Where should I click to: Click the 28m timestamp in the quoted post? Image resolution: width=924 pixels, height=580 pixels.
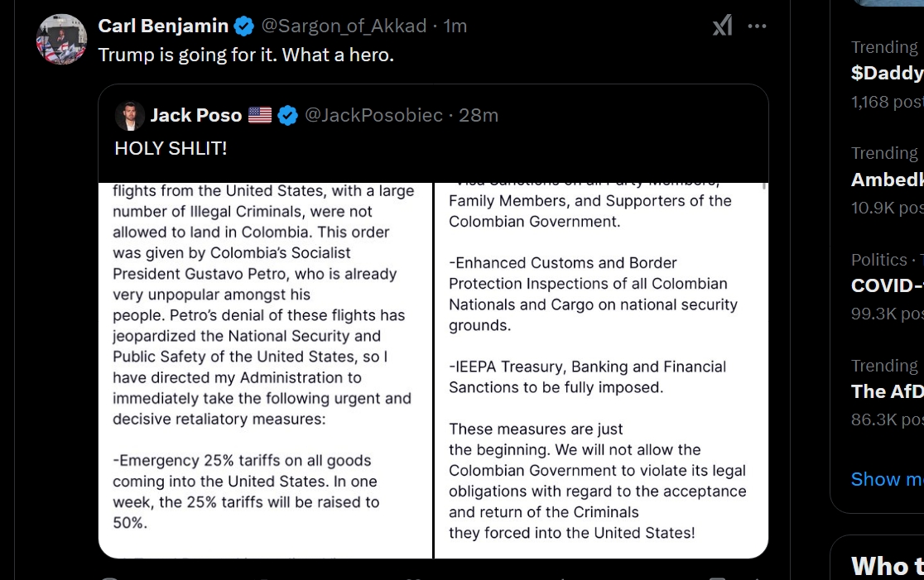[x=479, y=116]
